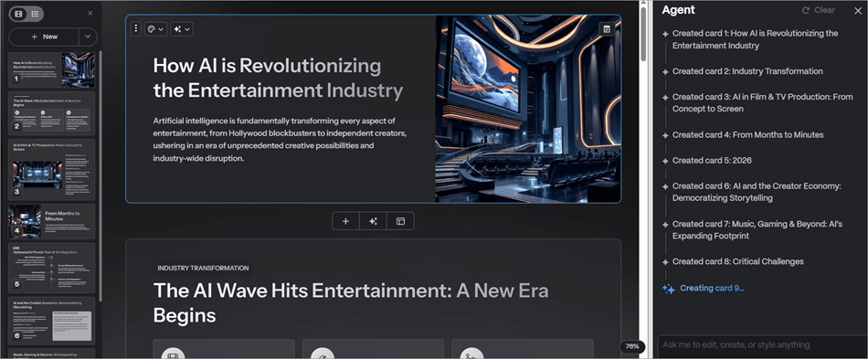
Task: Open the New card dropdown arrow
Action: click(88, 37)
